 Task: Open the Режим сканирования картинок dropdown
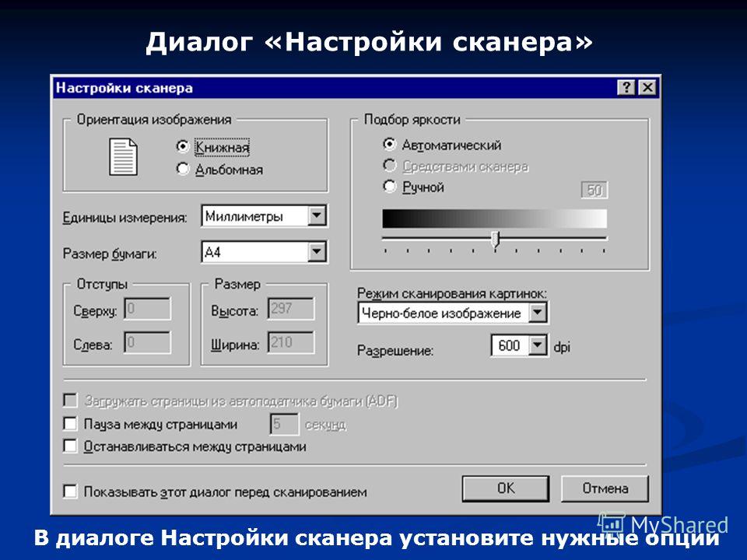[x=538, y=313]
